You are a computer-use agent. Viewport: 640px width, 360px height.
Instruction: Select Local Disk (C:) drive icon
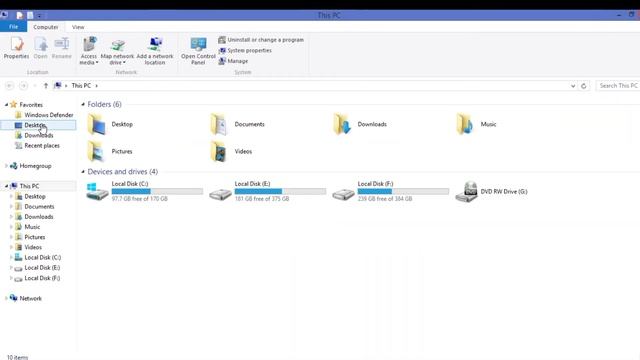pos(97,191)
